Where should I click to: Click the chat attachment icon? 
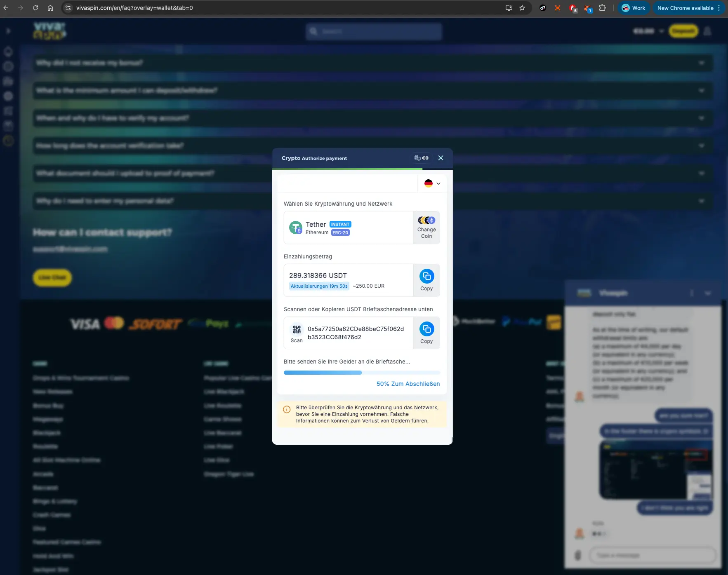click(x=578, y=555)
